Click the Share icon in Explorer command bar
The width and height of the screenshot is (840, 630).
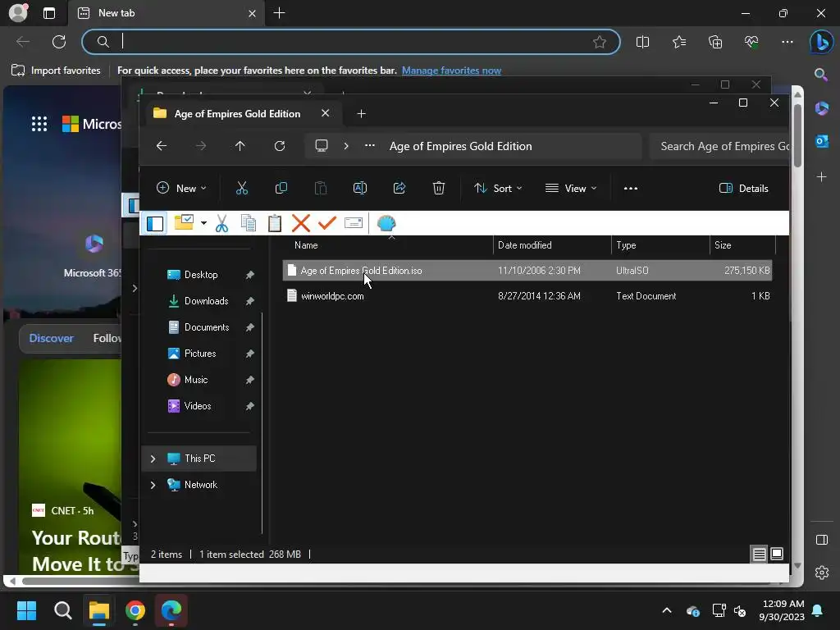(x=399, y=188)
